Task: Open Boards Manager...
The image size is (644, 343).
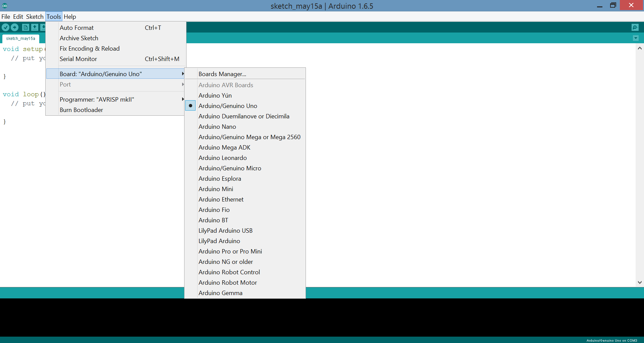Action: coord(245,74)
